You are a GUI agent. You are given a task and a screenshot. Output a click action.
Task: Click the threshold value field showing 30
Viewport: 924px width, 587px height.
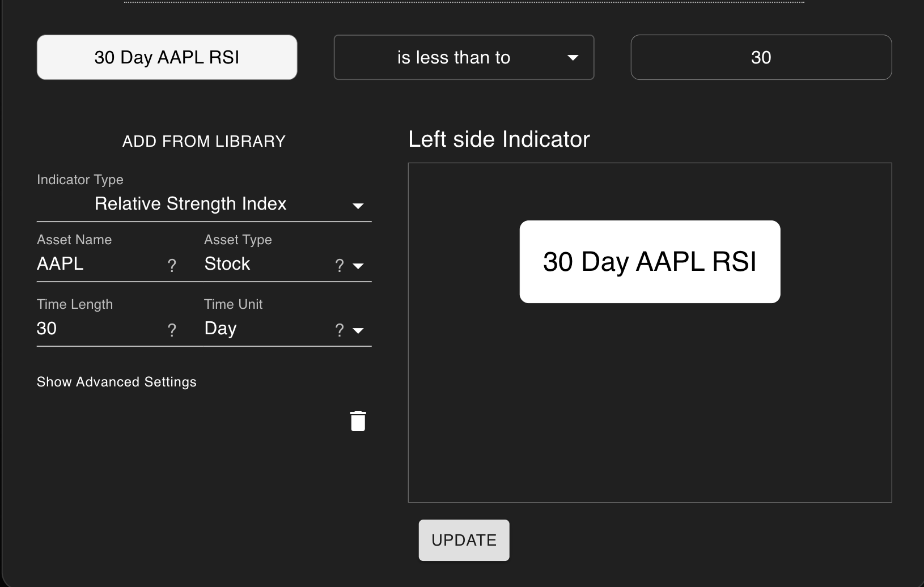[761, 57]
